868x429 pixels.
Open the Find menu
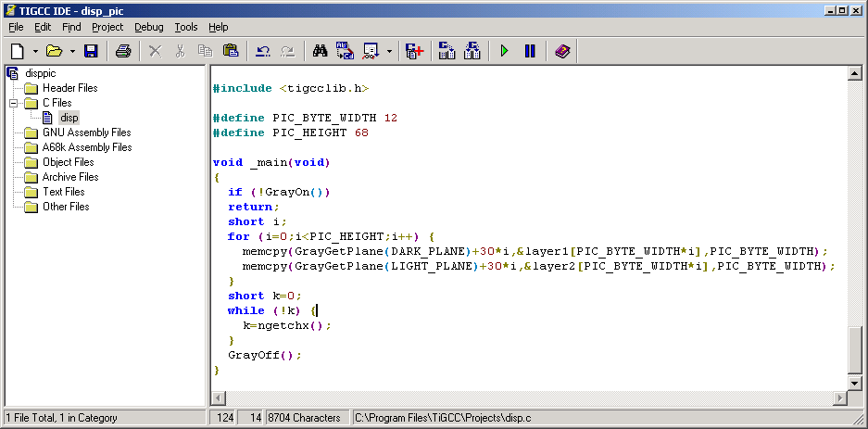[x=71, y=27]
